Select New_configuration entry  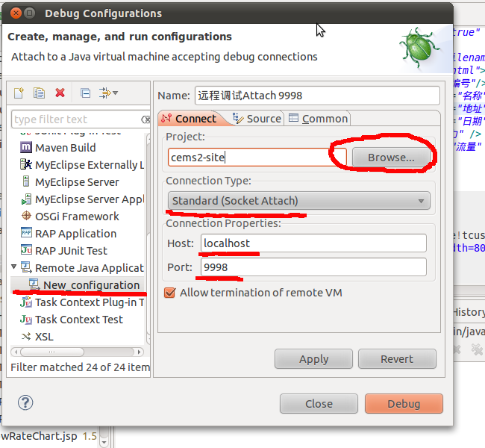[91, 285]
